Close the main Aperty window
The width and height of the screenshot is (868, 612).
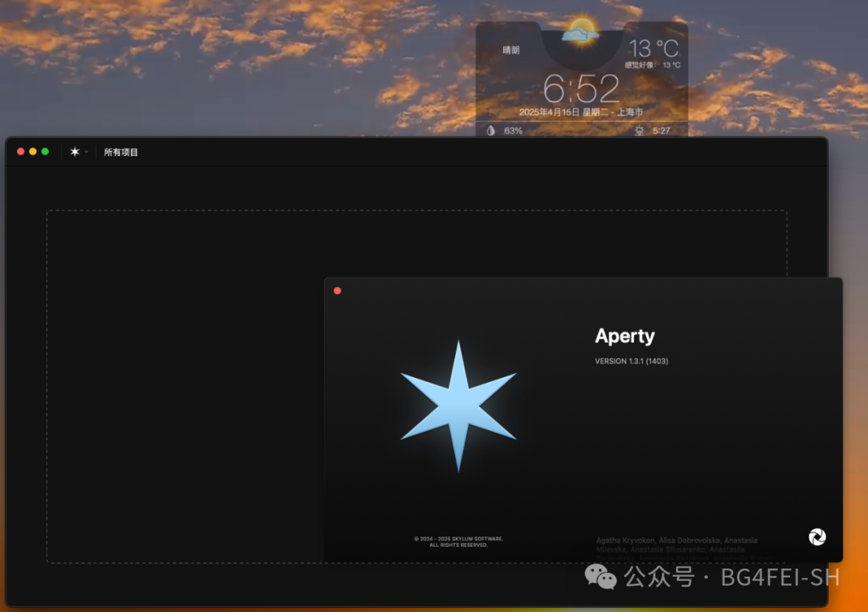[x=20, y=152]
